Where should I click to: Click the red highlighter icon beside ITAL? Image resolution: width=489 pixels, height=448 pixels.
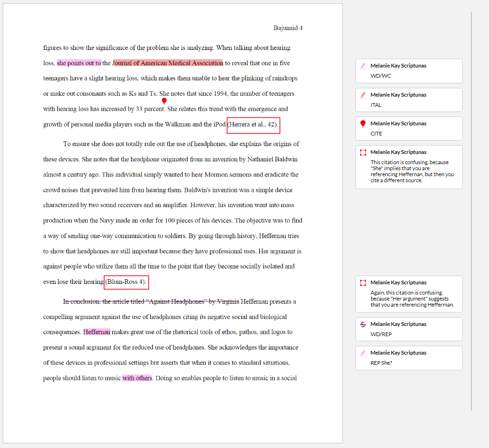(x=363, y=95)
